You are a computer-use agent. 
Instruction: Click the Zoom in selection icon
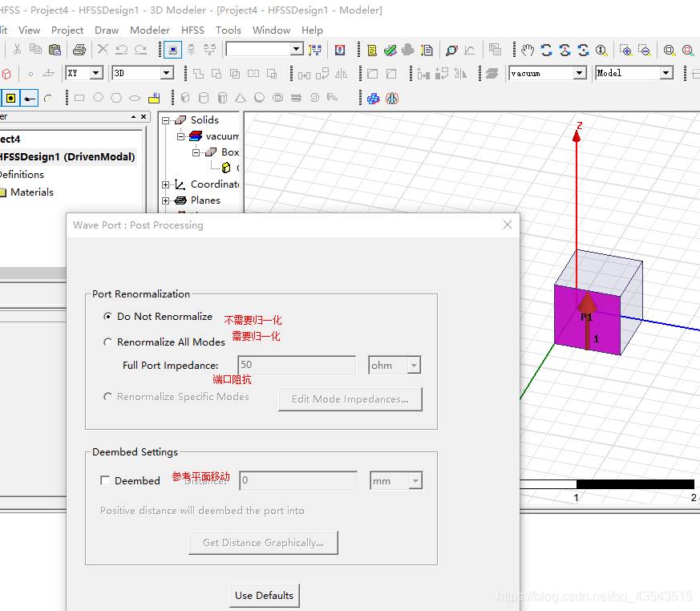[626, 50]
